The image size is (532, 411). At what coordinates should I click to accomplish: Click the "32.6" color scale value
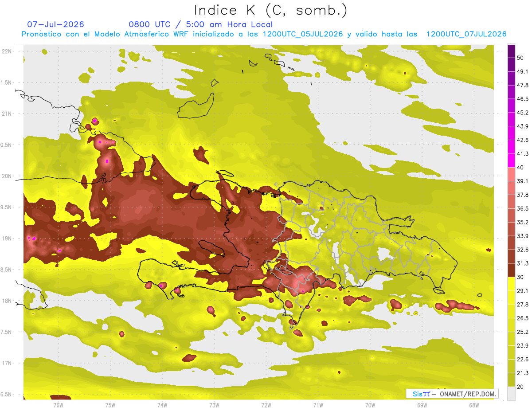point(523,250)
